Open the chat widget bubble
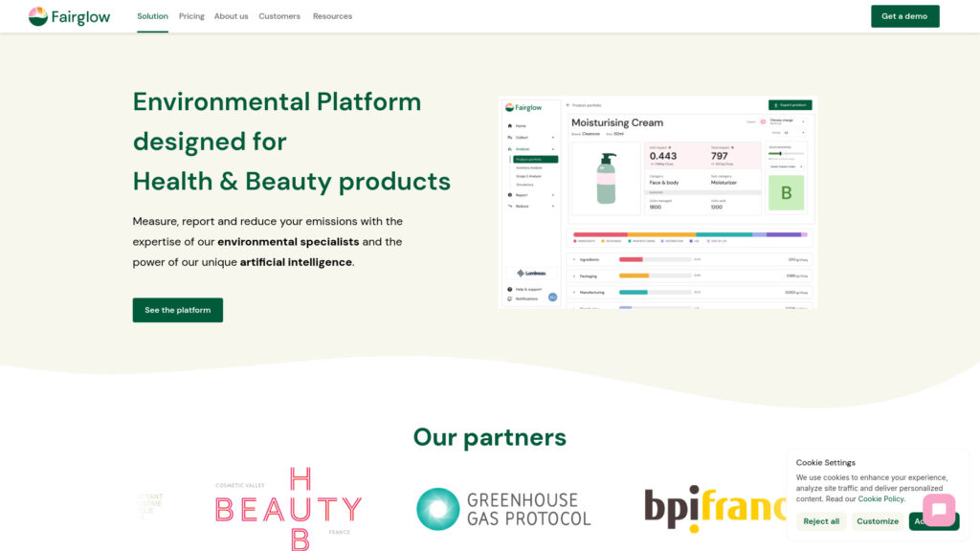 point(939,509)
